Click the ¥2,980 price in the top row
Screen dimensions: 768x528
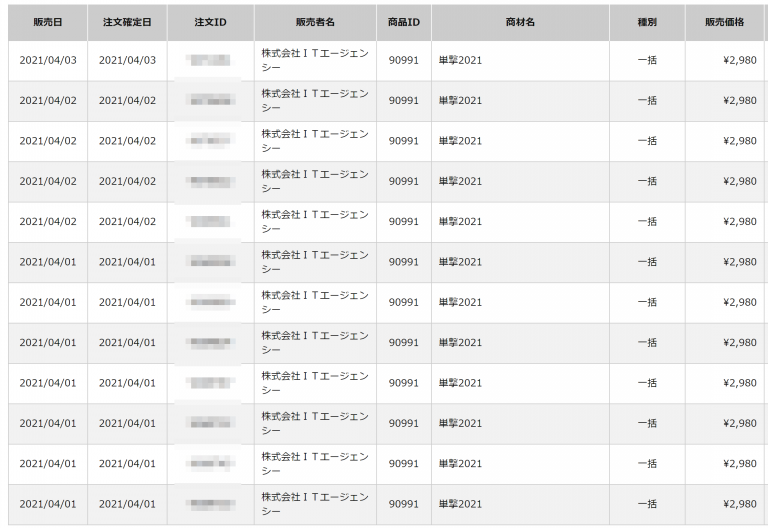pyautogui.click(x=739, y=61)
